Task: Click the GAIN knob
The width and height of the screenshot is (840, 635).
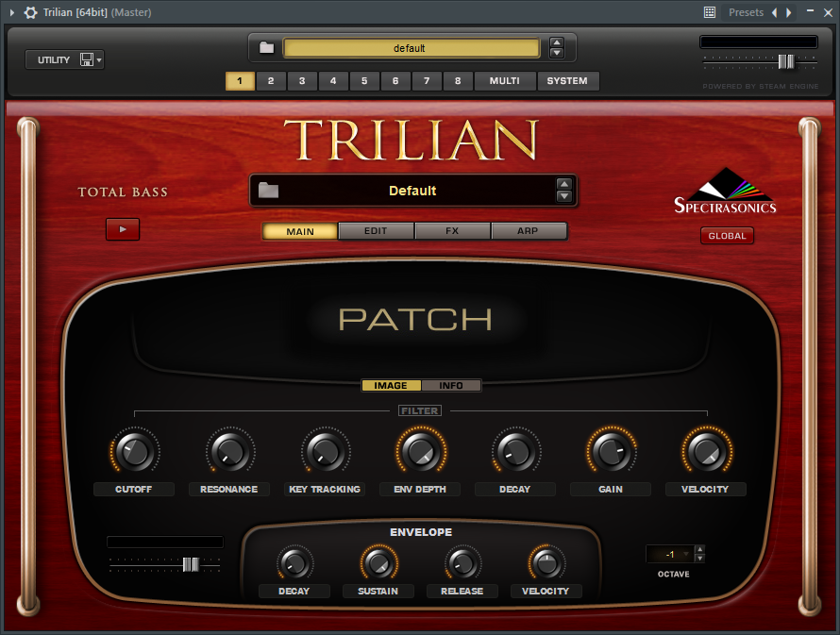Action: point(612,452)
